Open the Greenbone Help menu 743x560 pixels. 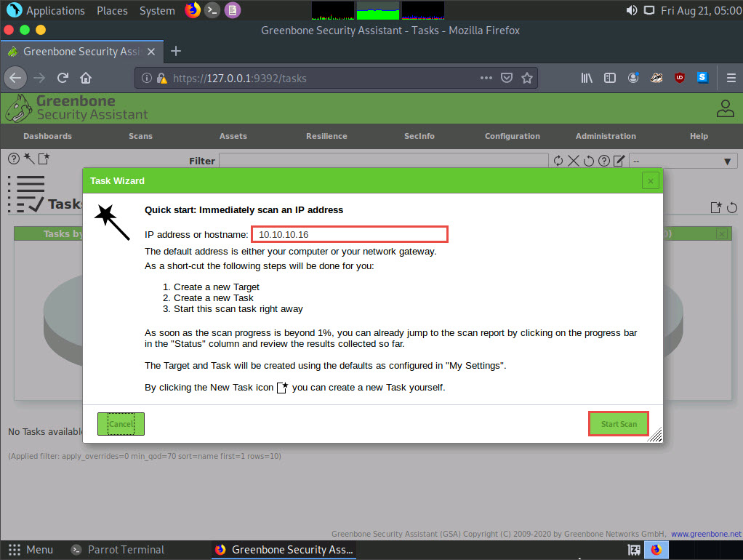699,136
